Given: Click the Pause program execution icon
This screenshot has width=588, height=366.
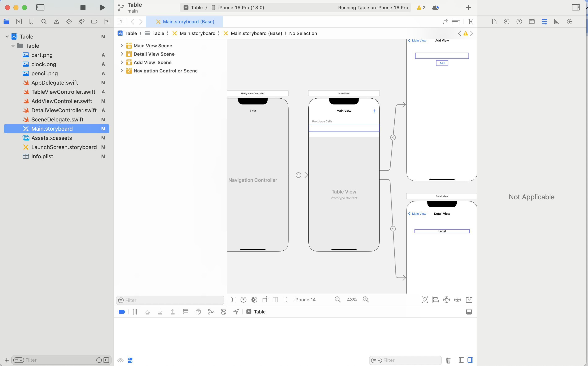Looking at the screenshot, I should click(135, 312).
